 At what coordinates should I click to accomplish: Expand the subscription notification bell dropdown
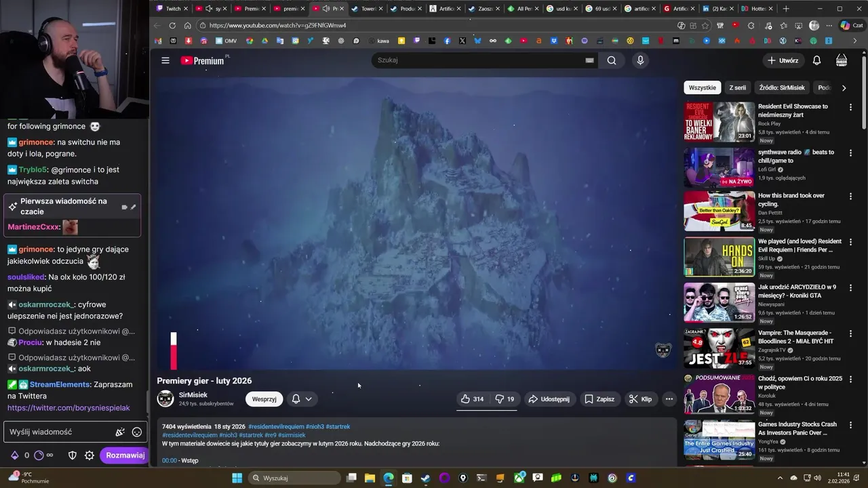(302, 399)
